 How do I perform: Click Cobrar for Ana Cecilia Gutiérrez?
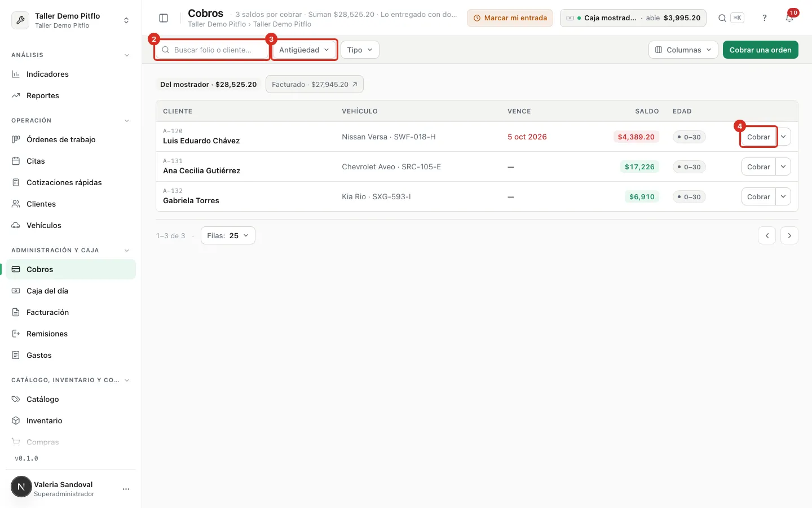(x=758, y=167)
